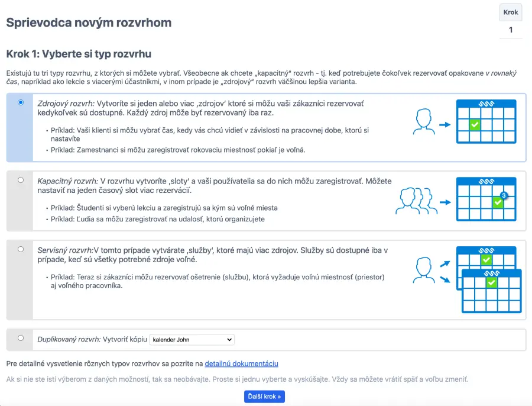This screenshot has width=532, height=406.
Task: Click the Ďalší krok button
Action: click(x=264, y=396)
